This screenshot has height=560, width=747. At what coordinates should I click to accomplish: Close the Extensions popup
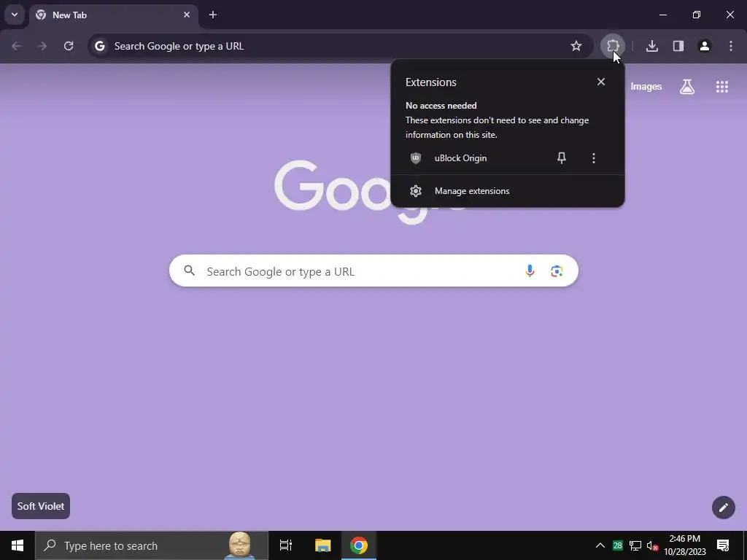pyautogui.click(x=601, y=82)
